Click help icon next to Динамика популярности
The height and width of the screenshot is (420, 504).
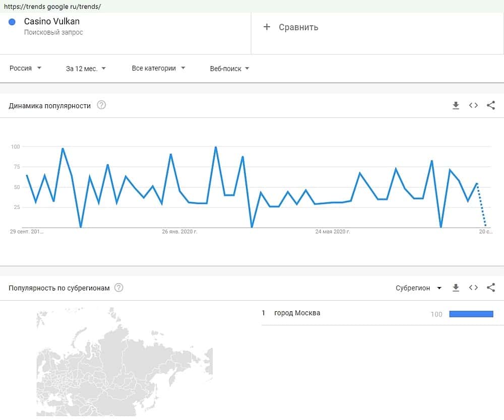click(101, 105)
